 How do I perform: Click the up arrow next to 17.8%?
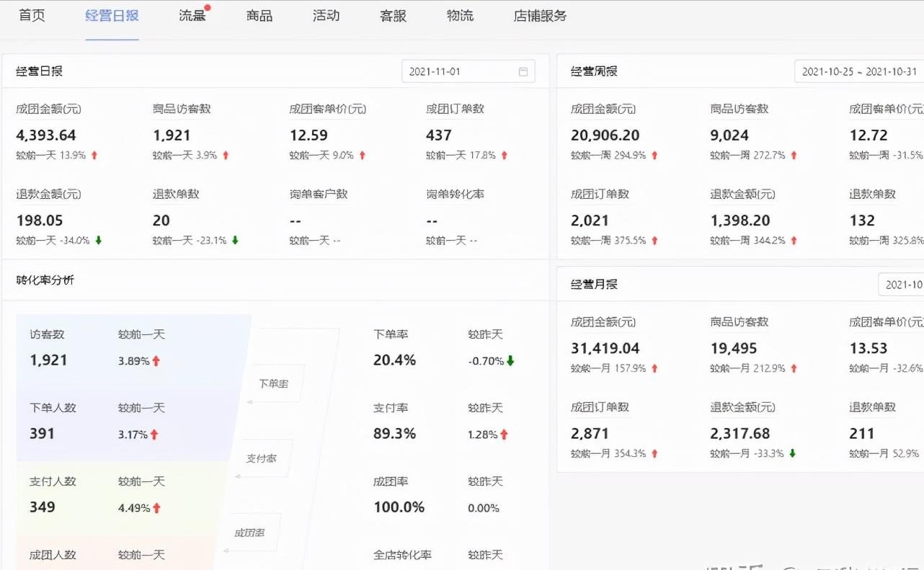(505, 155)
